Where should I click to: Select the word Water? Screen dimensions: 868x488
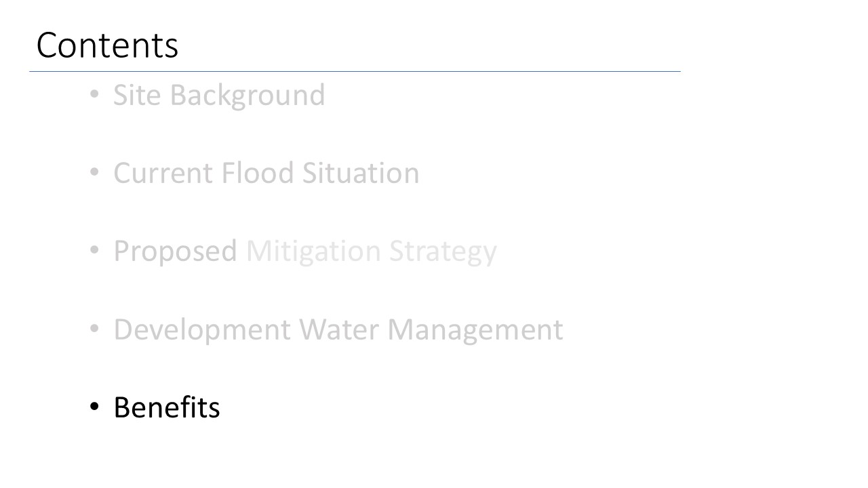pos(339,329)
